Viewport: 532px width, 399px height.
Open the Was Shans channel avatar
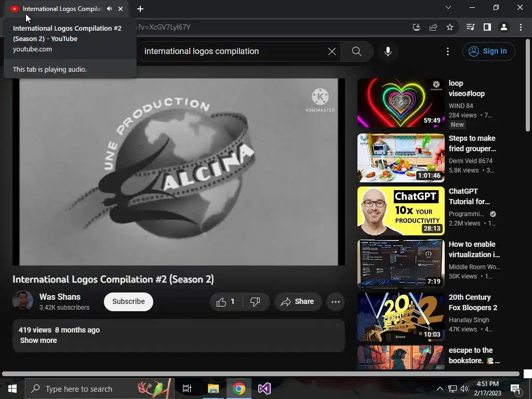click(23, 301)
